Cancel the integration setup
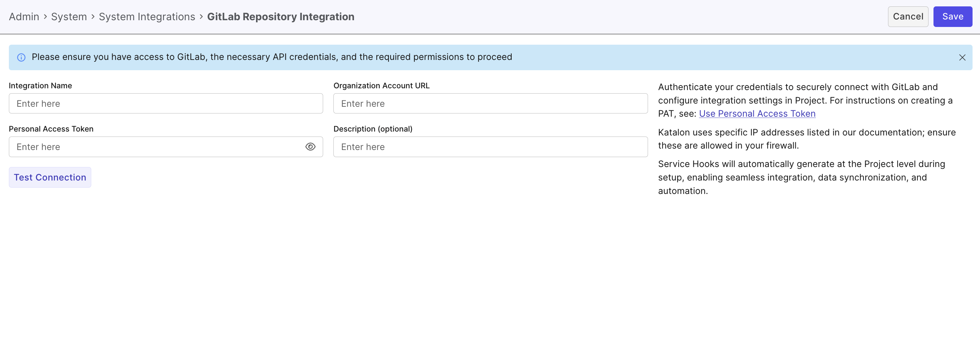The height and width of the screenshot is (339, 980). point(908,17)
